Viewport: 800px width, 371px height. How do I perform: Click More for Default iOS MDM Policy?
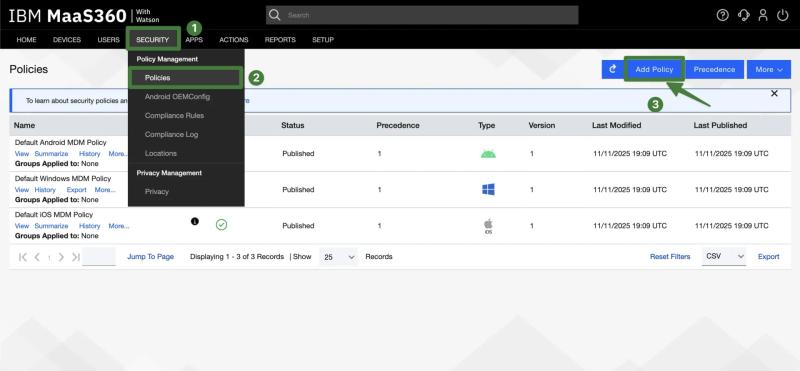(x=118, y=226)
